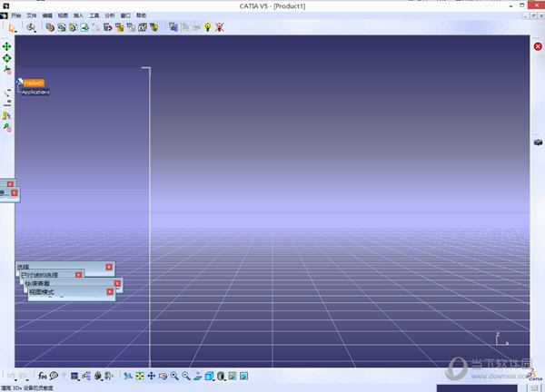Open the 工具 (Tools) menu
The height and width of the screenshot is (392, 545).
(94, 15)
